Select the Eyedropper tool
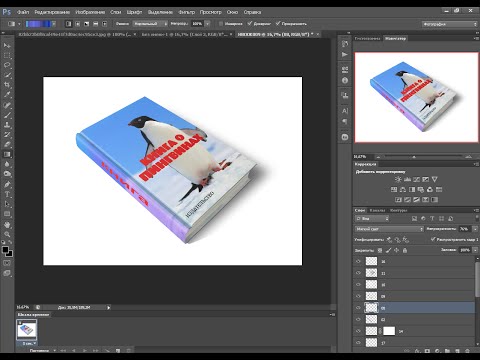480x360 pixels. click(x=7, y=95)
